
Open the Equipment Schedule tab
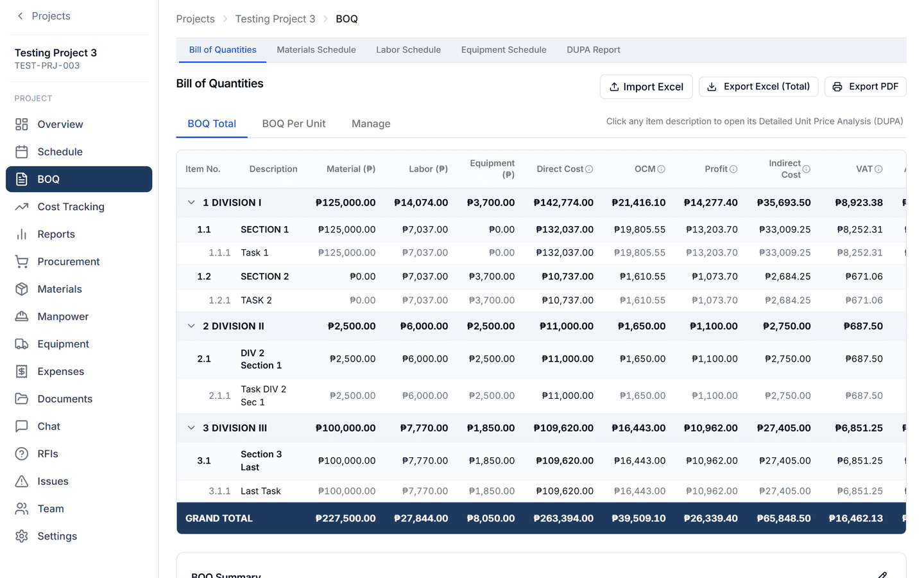coord(504,50)
